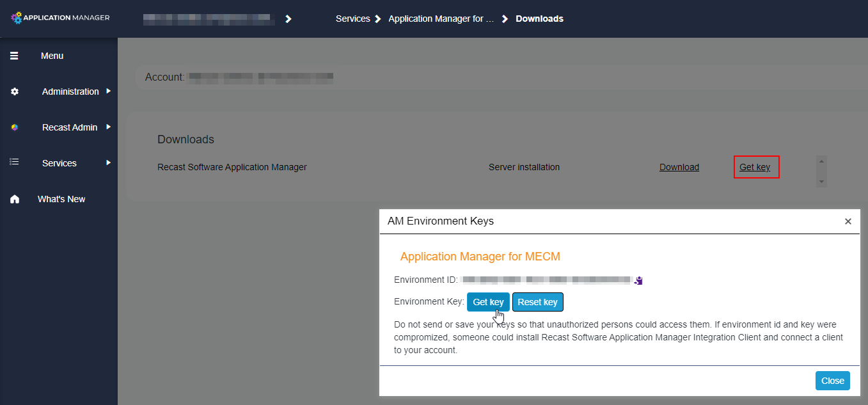Open the hamburger Menu icon
868x405 pixels.
(x=14, y=56)
